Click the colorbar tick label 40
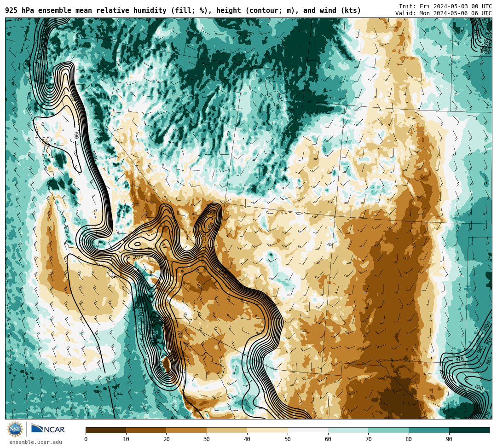This screenshot has height=448, width=497. pos(247,439)
